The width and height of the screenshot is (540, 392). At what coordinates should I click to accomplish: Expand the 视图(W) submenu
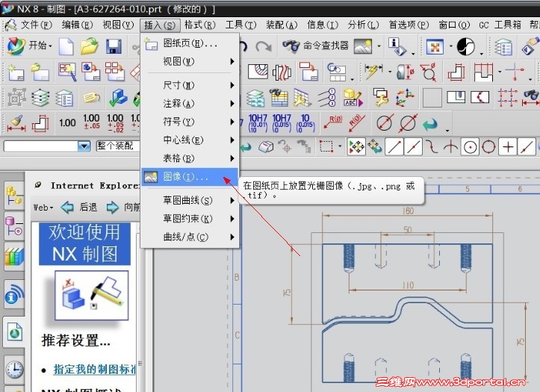pyautogui.click(x=190, y=61)
